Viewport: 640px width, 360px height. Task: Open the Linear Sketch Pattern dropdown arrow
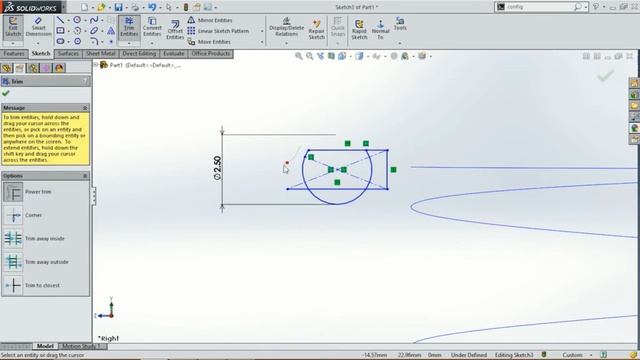[262, 31]
